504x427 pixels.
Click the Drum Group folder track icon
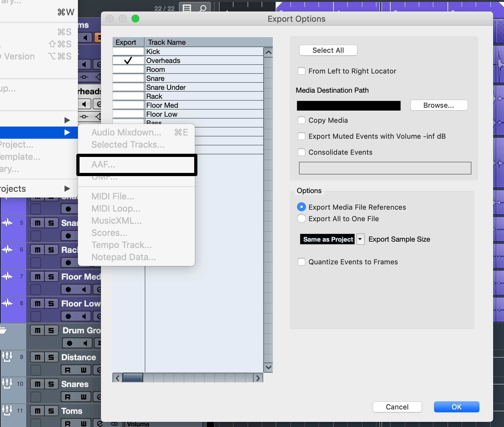tap(4, 330)
